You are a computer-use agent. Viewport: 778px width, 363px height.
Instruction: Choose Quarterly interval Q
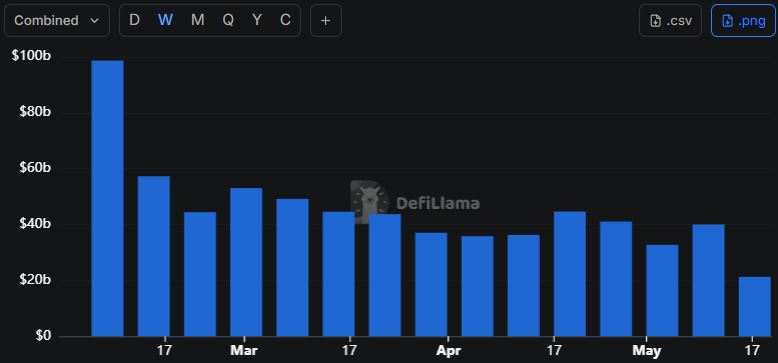coord(228,20)
